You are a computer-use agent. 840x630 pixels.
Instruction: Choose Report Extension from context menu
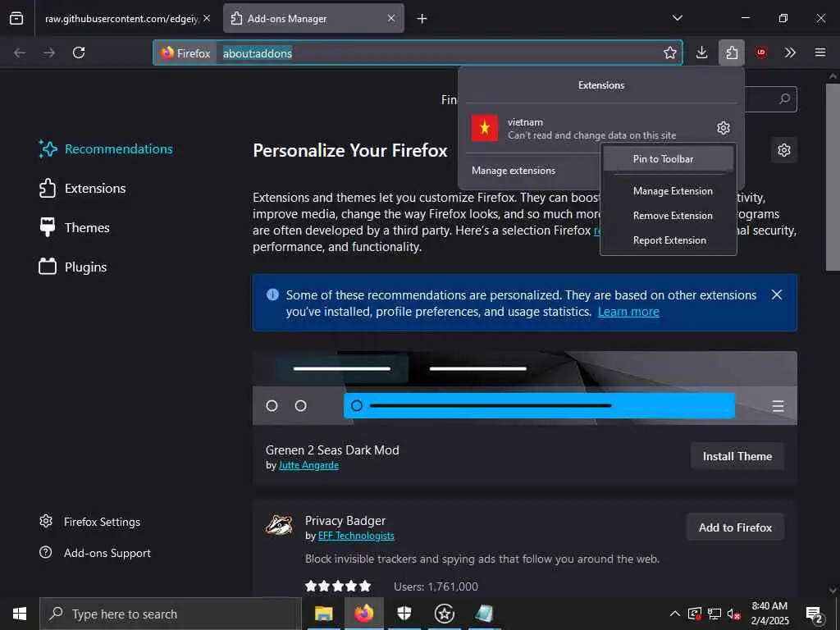[668, 240]
